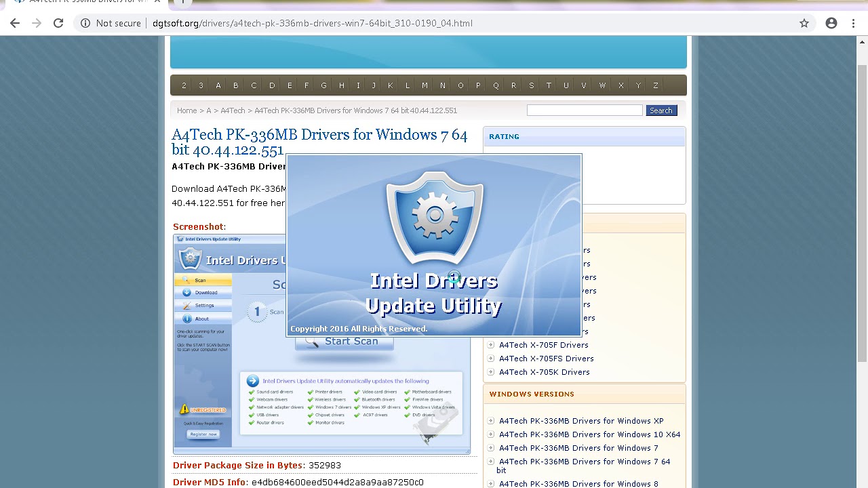The image size is (868, 488).
Task: Open letter B in alphabet bar
Action: (x=236, y=85)
